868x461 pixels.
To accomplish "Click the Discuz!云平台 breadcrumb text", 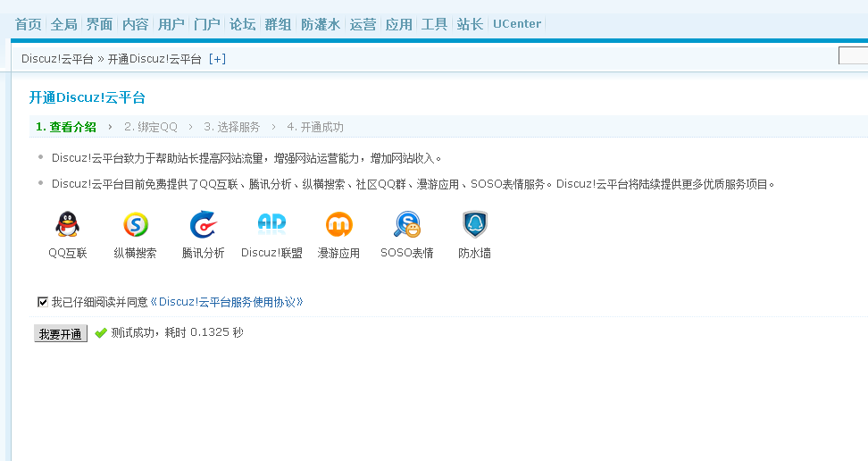I will coord(57,59).
